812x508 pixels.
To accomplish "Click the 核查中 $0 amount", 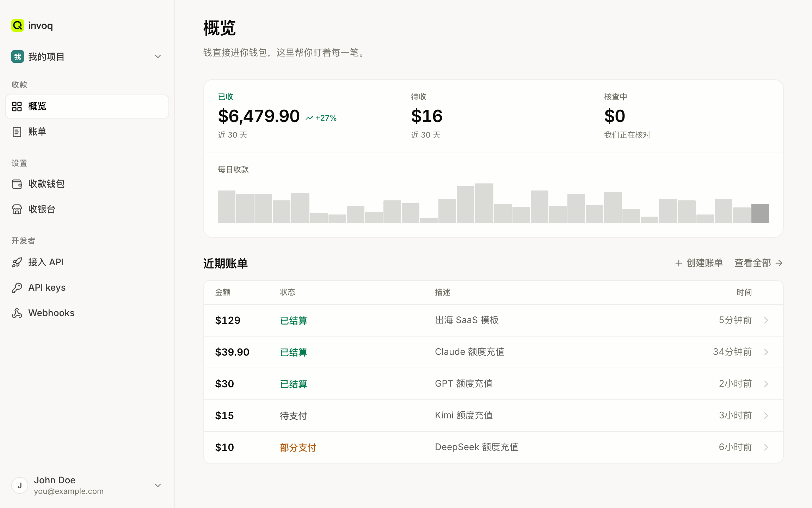I will [x=615, y=116].
